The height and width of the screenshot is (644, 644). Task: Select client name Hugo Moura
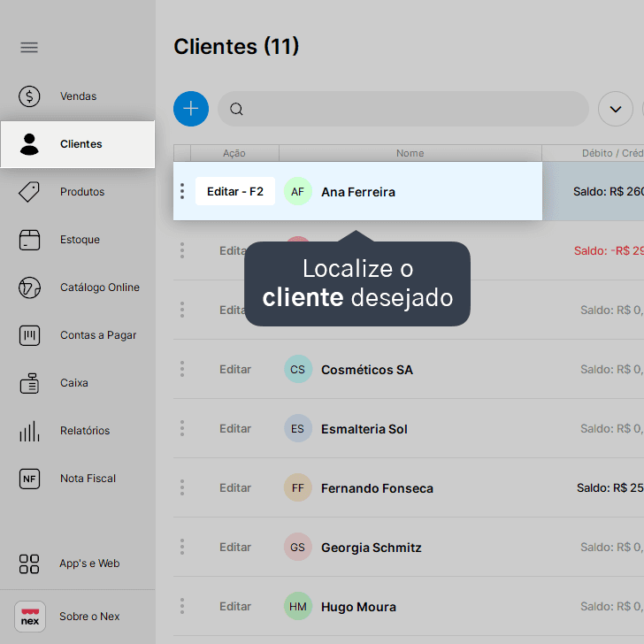[x=358, y=607]
